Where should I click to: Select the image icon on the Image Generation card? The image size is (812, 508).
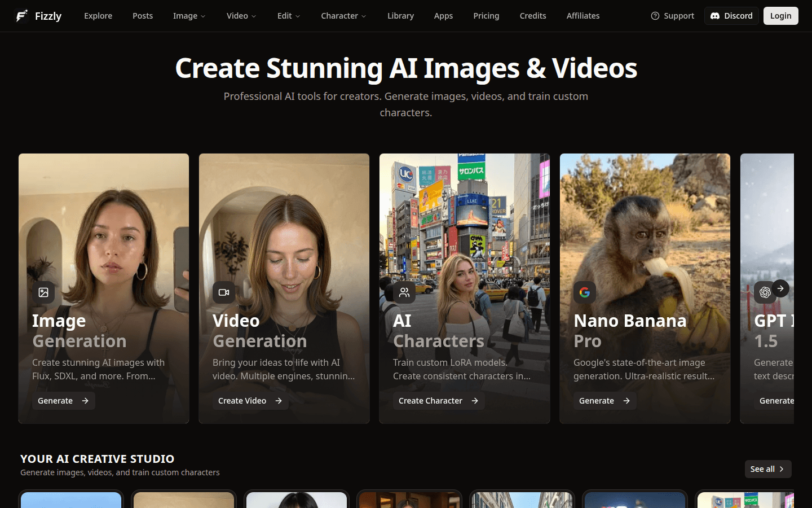43,292
